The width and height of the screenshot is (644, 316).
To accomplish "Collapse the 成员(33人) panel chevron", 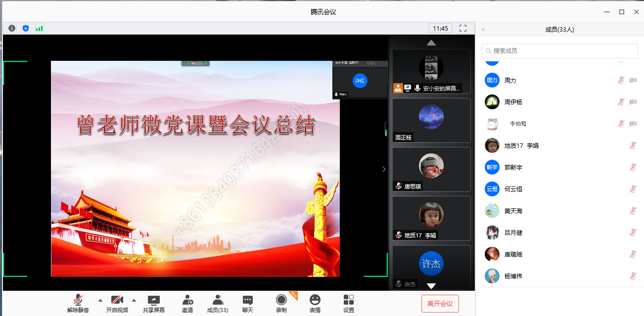I will [x=483, y=30].
